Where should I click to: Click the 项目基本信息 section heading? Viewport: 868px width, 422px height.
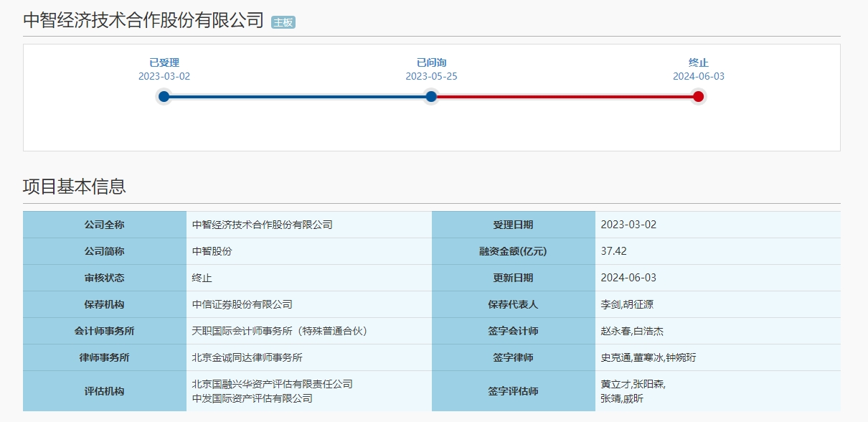click(x=75, y=187)
